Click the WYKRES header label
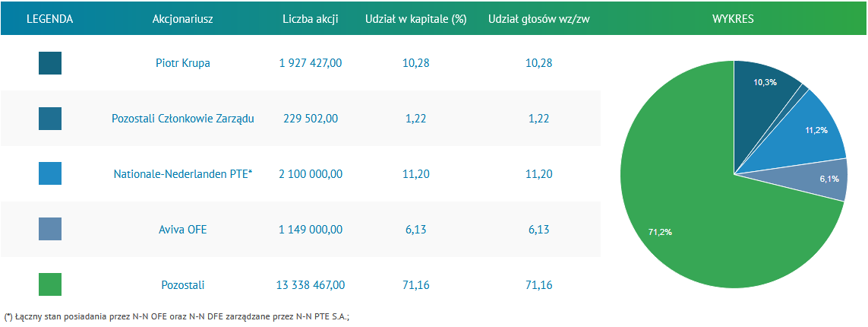The width and height of the screenshot is (868, 327). (733, 19)
